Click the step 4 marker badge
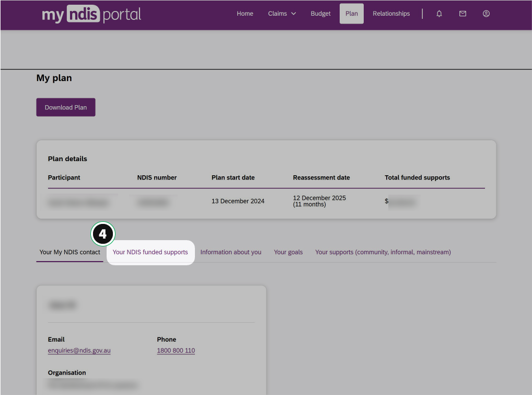 click(103, 234)
